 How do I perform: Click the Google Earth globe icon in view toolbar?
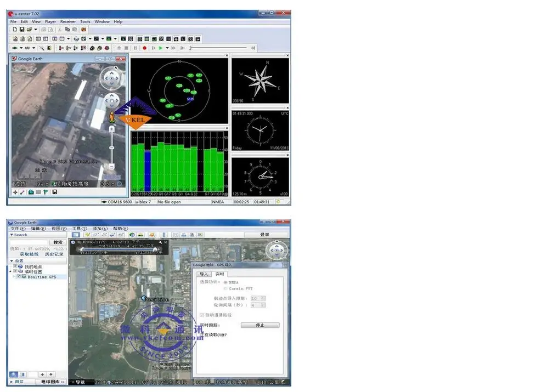click(x=76, y=39)
